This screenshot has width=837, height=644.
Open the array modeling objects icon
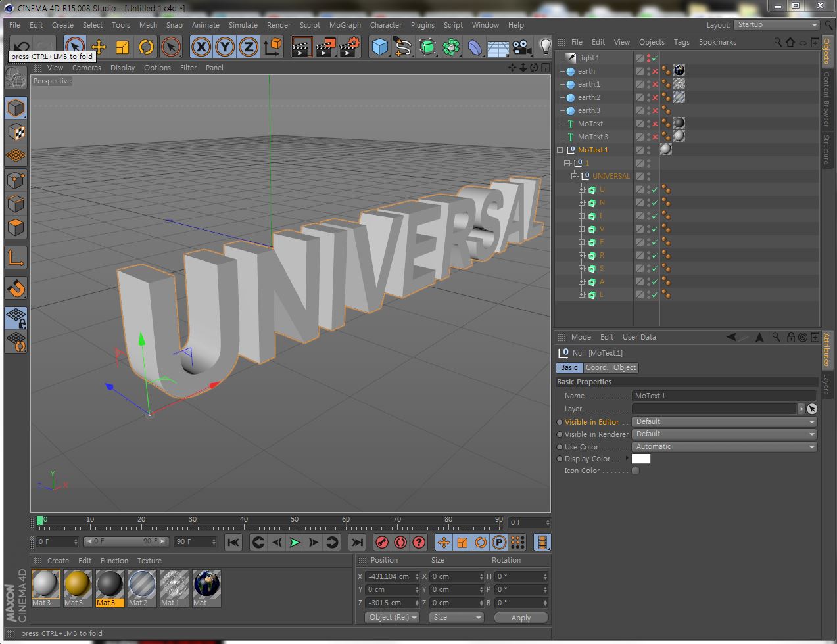coord(451,47)
